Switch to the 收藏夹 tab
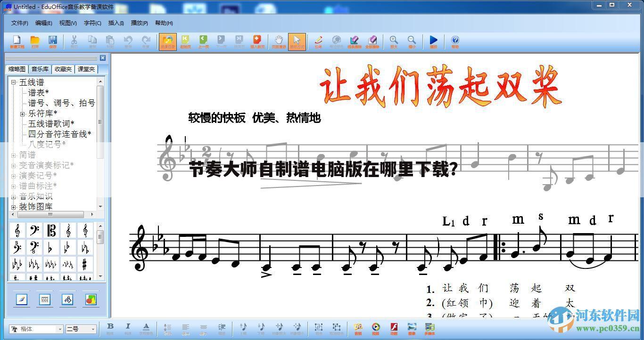 63,69
